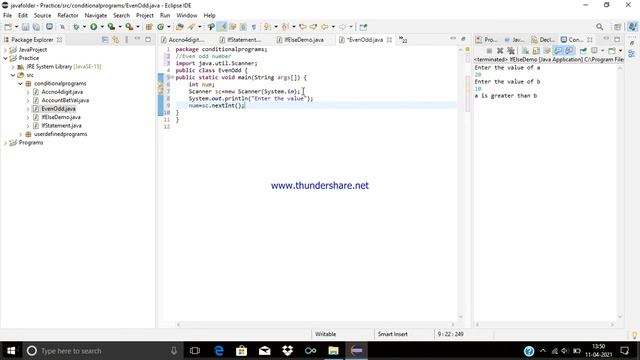The width and height of the screenshot is (640, 360).
Task: Run the program with green Run icon
Action: [93, 27]
